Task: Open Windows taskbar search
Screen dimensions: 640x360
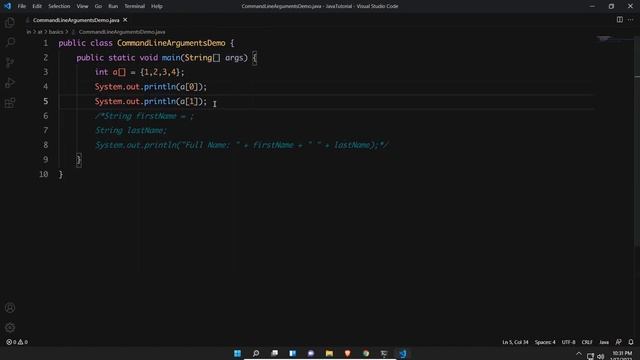Action: [256, 353]
